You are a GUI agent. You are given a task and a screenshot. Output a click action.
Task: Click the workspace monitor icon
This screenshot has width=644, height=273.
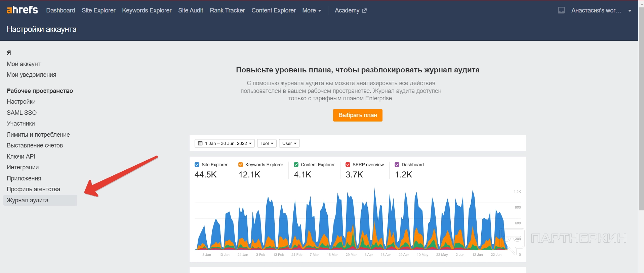point(561,10)
